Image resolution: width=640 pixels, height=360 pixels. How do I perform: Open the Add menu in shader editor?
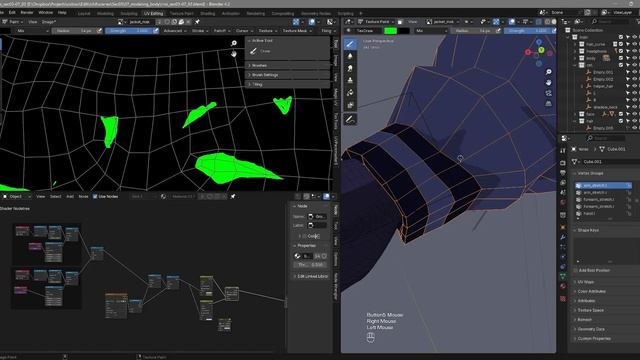tap(70, 196)
